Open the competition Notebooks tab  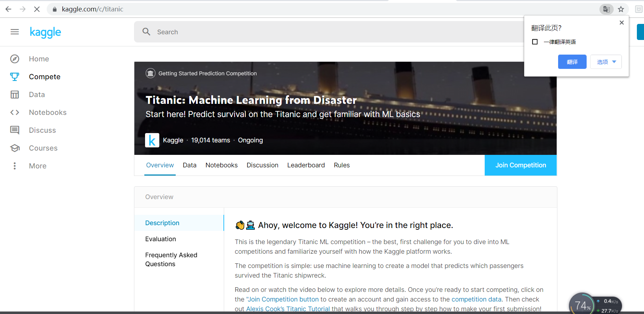(222, 165)
